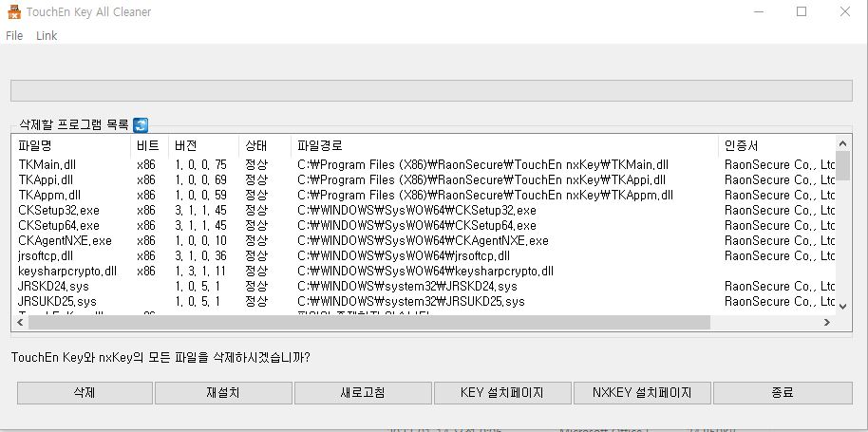Close the TouchEn Key All Cleaner window
The height and width of the screenshot is (432, 868).
point(845,11)
